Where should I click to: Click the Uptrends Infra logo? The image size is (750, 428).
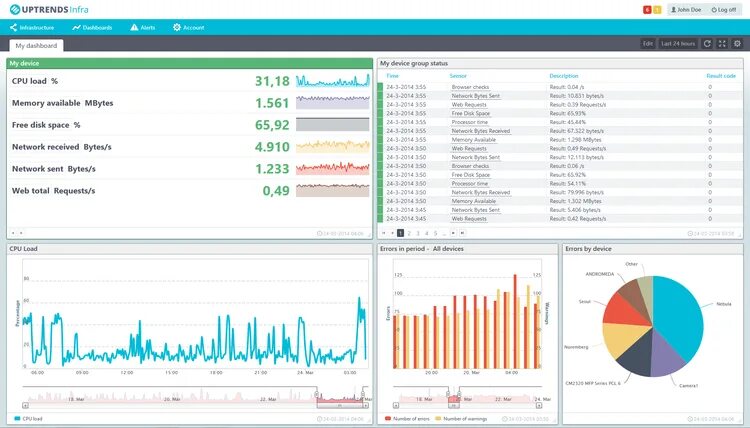coord(49,9)
